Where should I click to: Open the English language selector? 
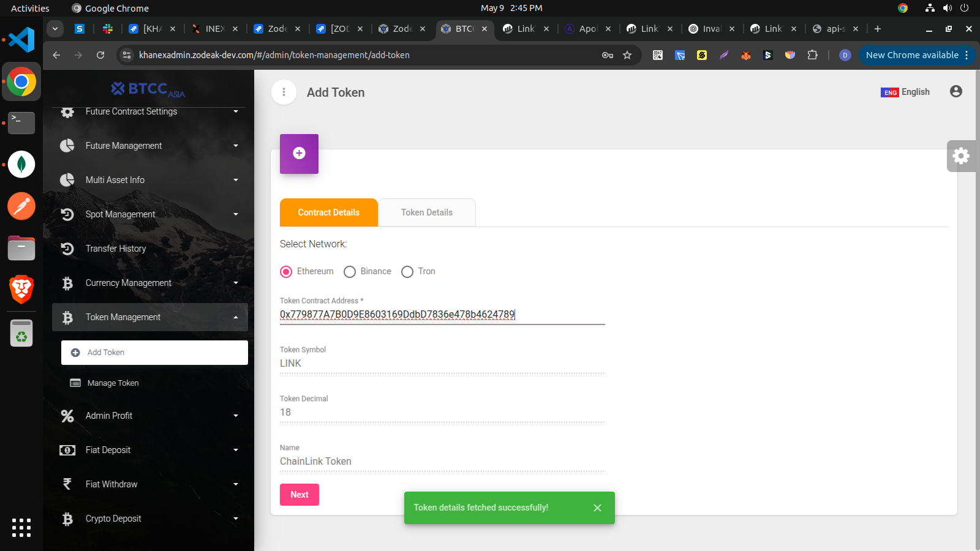905,92
